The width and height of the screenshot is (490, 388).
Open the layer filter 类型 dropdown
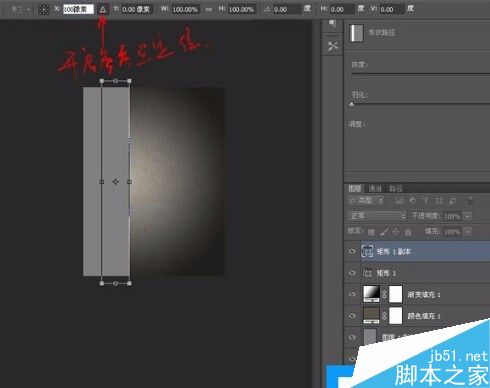366,200
